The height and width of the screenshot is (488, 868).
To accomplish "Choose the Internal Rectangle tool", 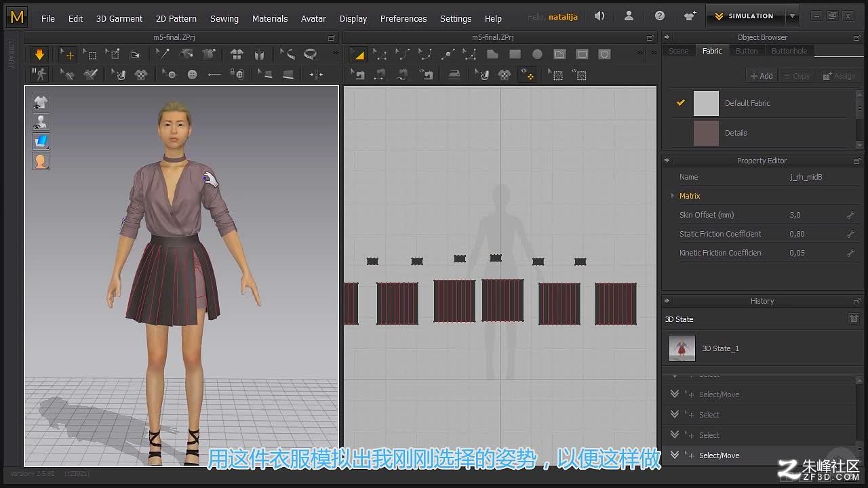I will 582,54.
